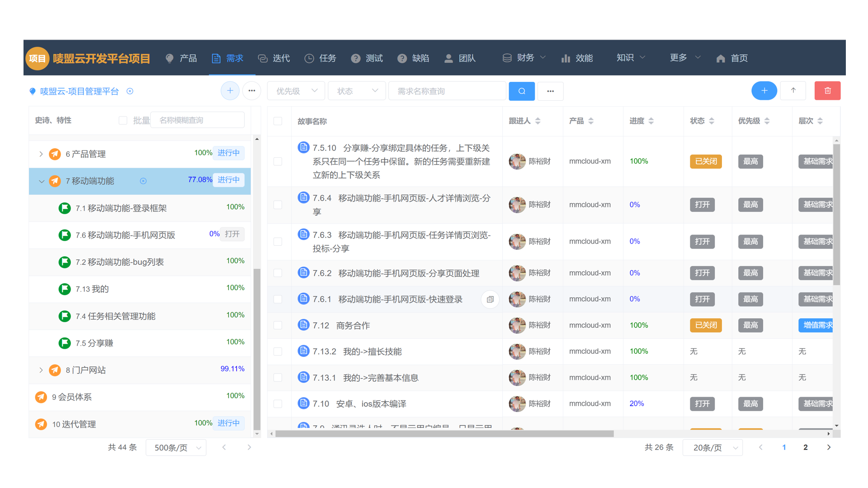Click the ⊗ remove icon on 7 移动端功能
This screenshot has width=868, height=488.
click(143, 181)
